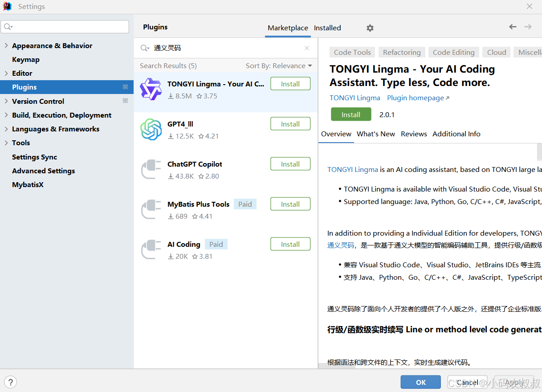
Task: Select the Refactoring tag
Action: pyautogui.click(x=402, y=52)
